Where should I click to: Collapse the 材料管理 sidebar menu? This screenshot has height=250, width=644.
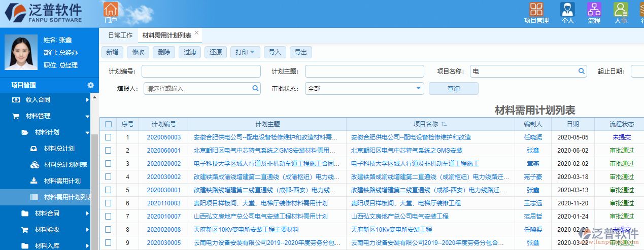45,116
